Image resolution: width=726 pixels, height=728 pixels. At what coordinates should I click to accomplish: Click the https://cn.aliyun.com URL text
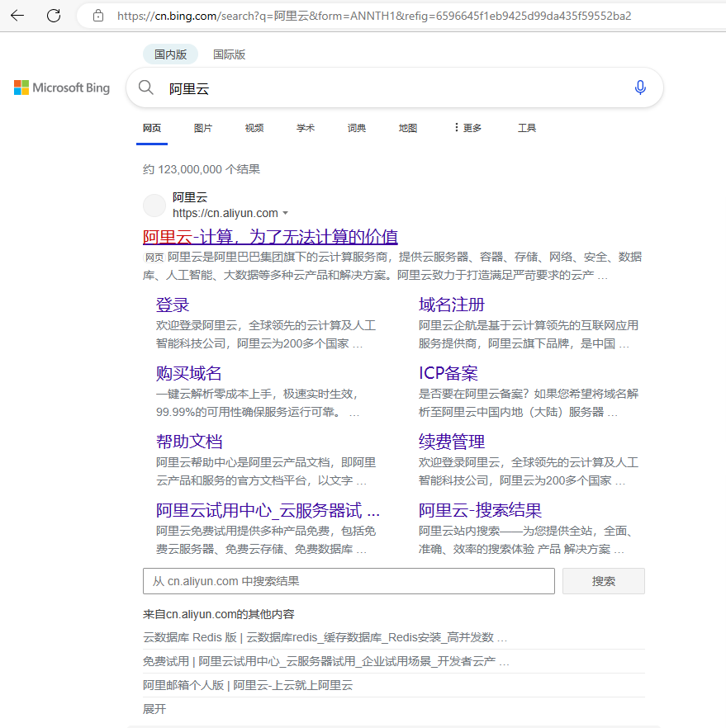(225, 213)
